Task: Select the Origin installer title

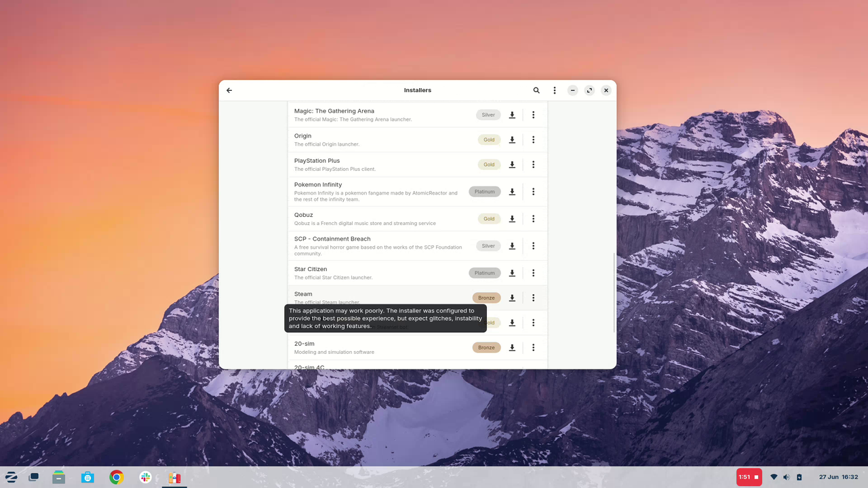Action: point(303,136)
